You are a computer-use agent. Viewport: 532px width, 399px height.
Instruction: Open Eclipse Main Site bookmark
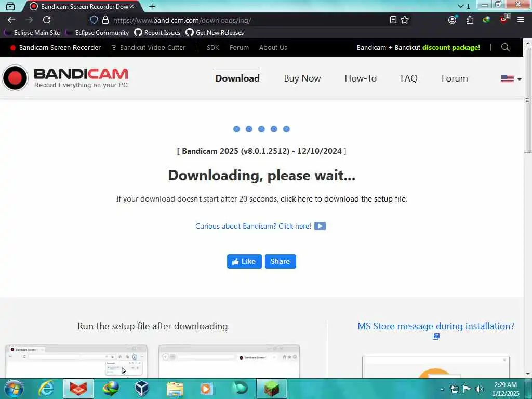(x=32, y=33)
